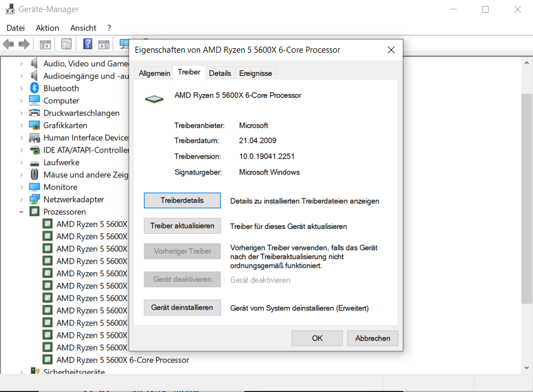Image resolution: width=533 pixels, height=392 pixels.
Task: Click Gerät deinstallieren button
Action: tap(182, 307)
